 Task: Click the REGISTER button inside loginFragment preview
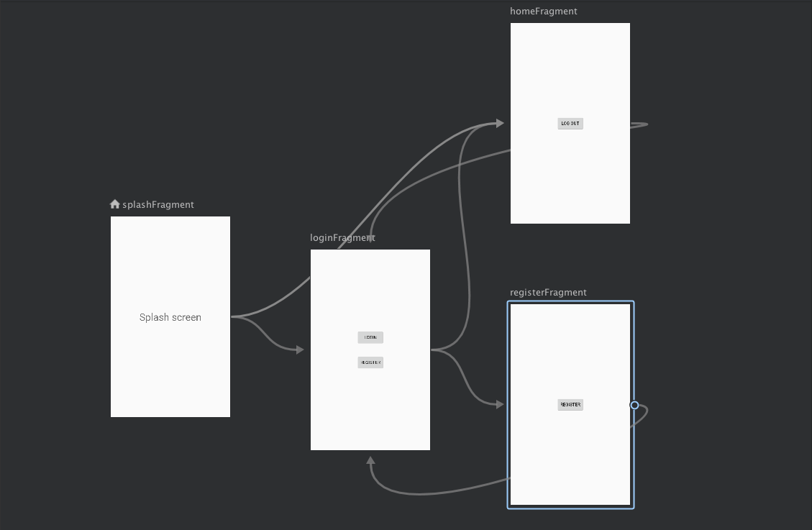(x=370, y=362)
